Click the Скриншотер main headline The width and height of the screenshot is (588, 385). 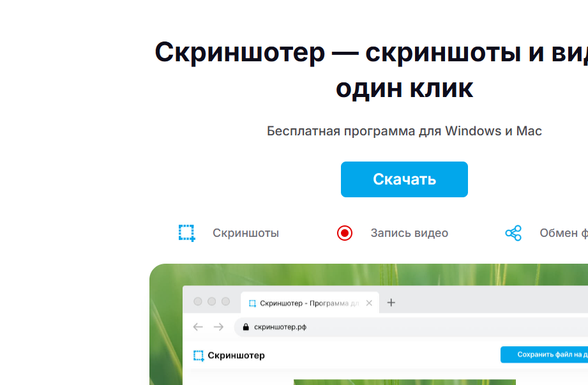[x=371, y=70]
